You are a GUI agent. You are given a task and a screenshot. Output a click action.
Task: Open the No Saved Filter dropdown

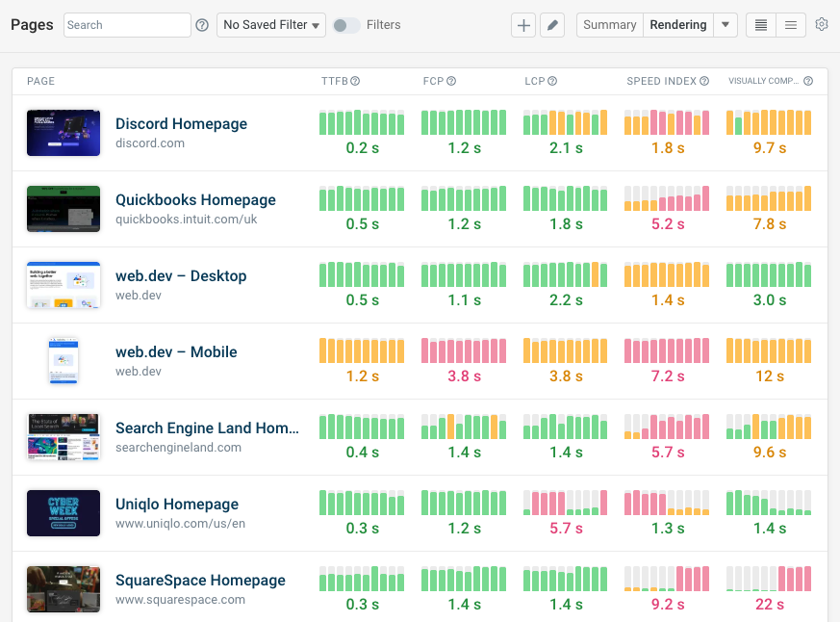[270, 25]
